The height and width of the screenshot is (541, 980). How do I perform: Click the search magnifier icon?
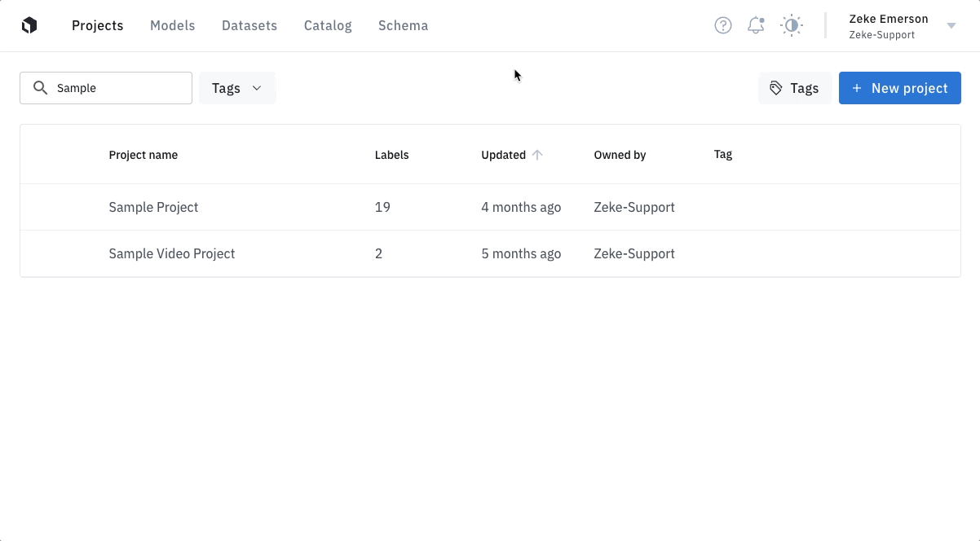[x=40, y=88]
